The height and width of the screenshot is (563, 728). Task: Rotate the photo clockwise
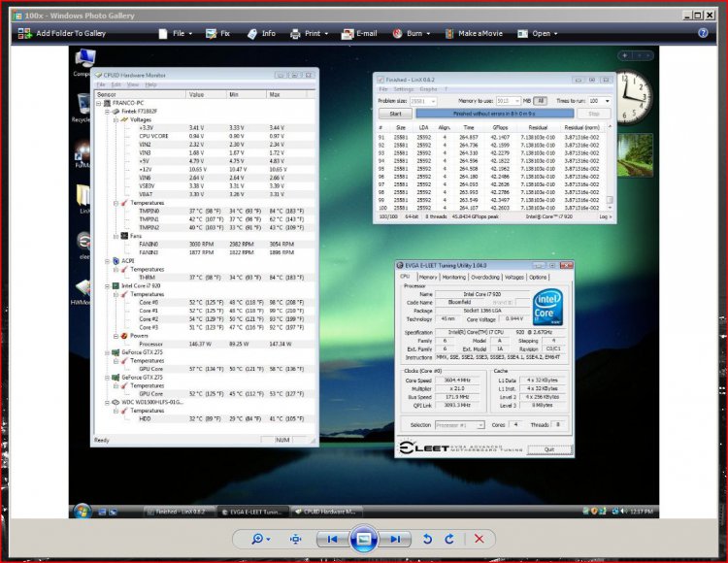[x=449, y=539]
